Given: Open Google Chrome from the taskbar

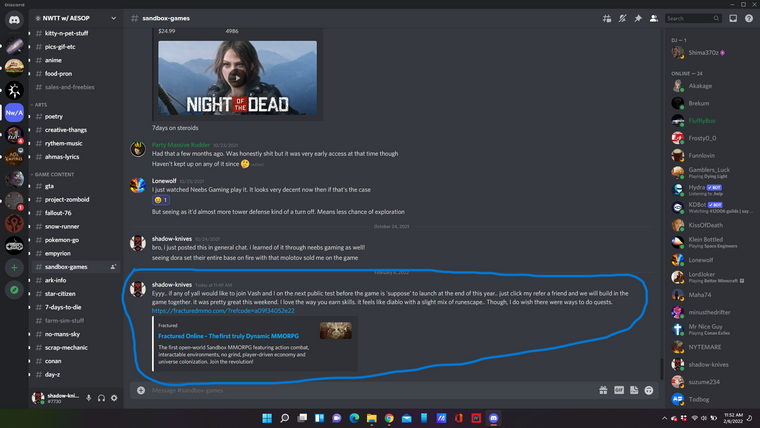Looking at the screenshot, I should coord(389,418).
